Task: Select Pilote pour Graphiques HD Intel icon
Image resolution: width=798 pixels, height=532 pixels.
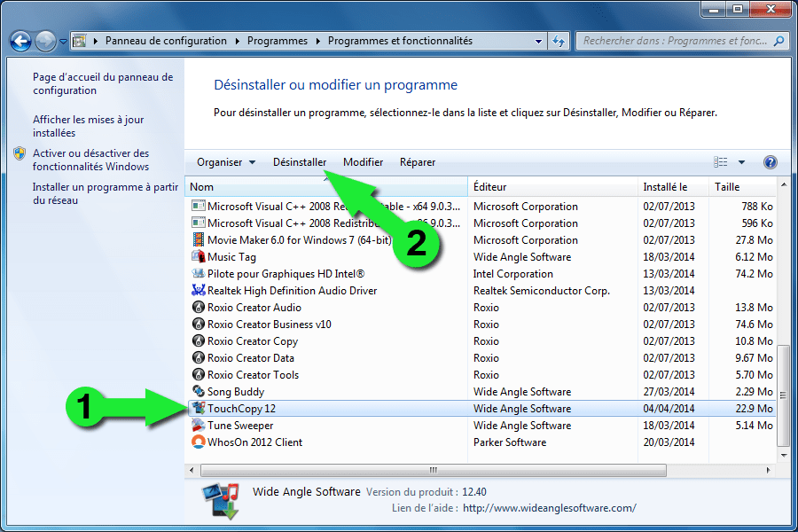Action: (x=198, y=273)
